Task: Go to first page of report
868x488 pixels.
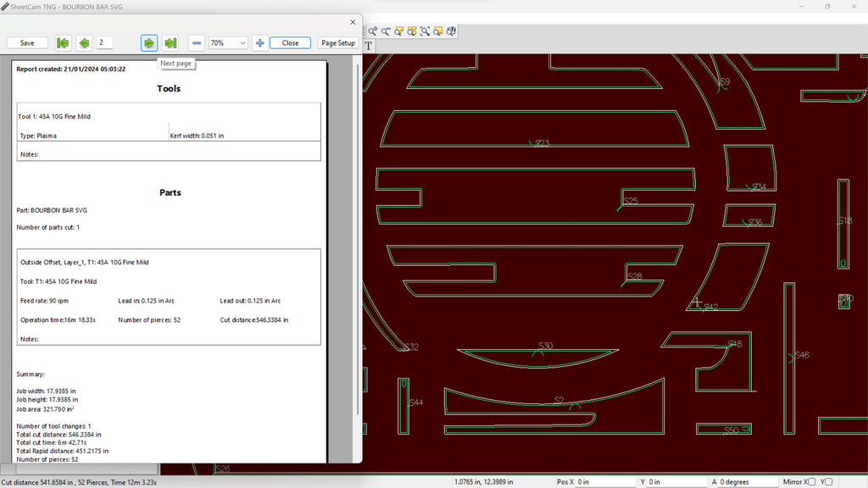Action: tap(63, 42)
